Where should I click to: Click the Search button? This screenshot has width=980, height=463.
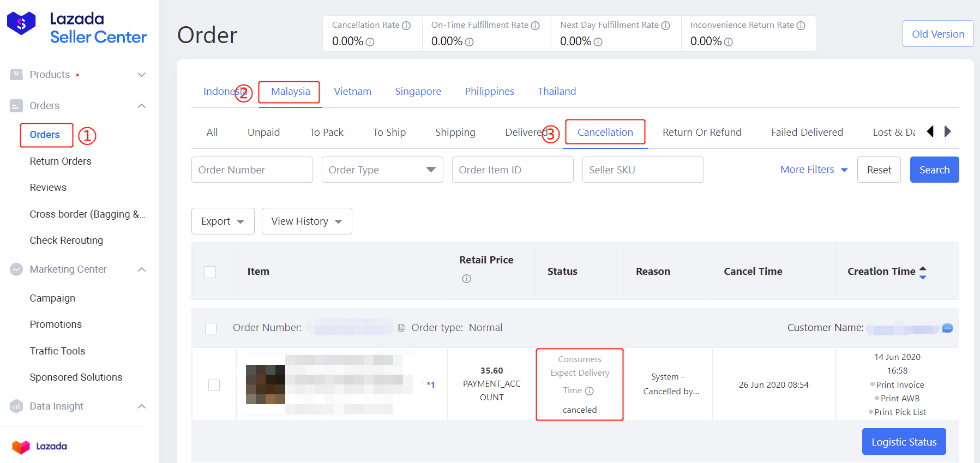[934, 170]
